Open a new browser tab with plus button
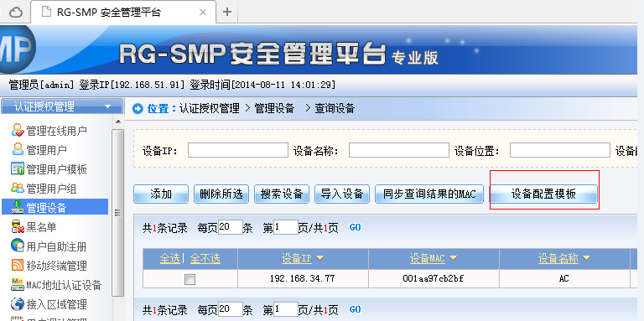Viewport: 644px width, 321px height. 226,12
